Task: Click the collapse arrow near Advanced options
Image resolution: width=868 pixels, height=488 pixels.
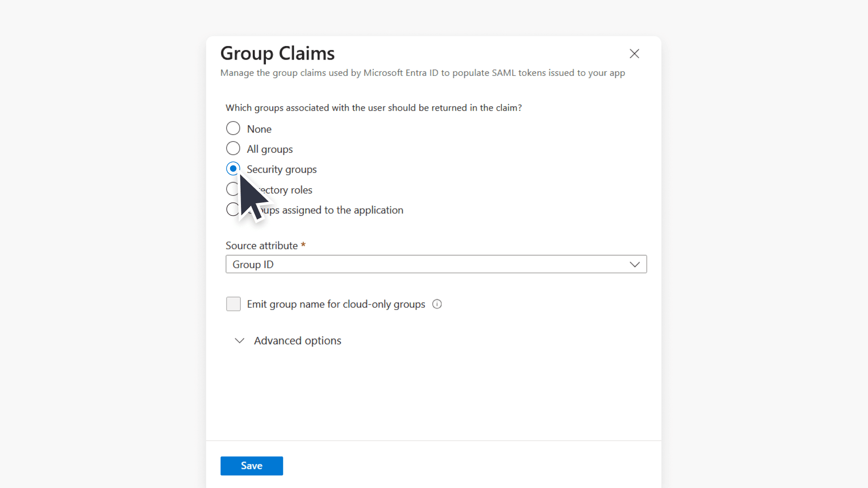Action: pyautogui.click(x=239, y=341)
